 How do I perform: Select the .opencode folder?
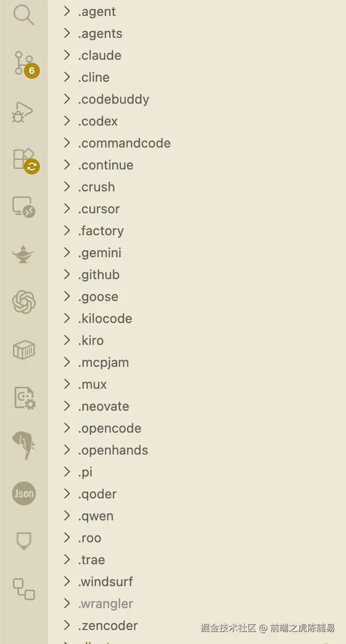109,428
